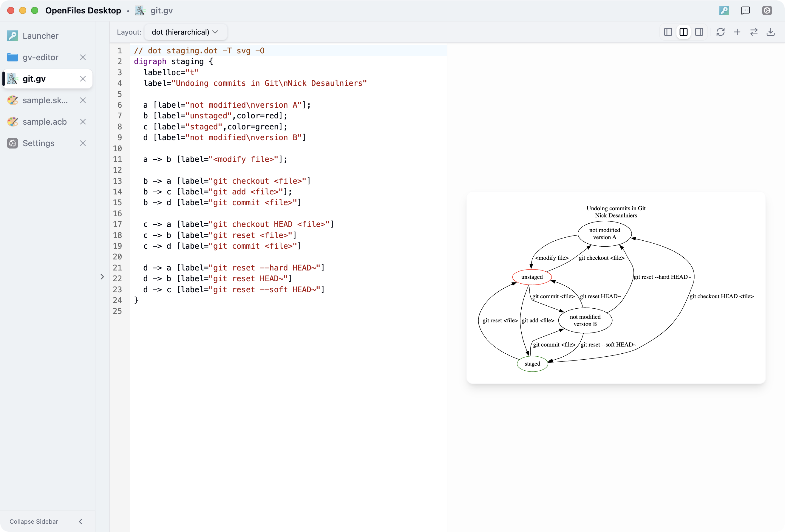Close the sample.acb tab
This screenshot has width=785, height=532.
[x=83, y=122]
